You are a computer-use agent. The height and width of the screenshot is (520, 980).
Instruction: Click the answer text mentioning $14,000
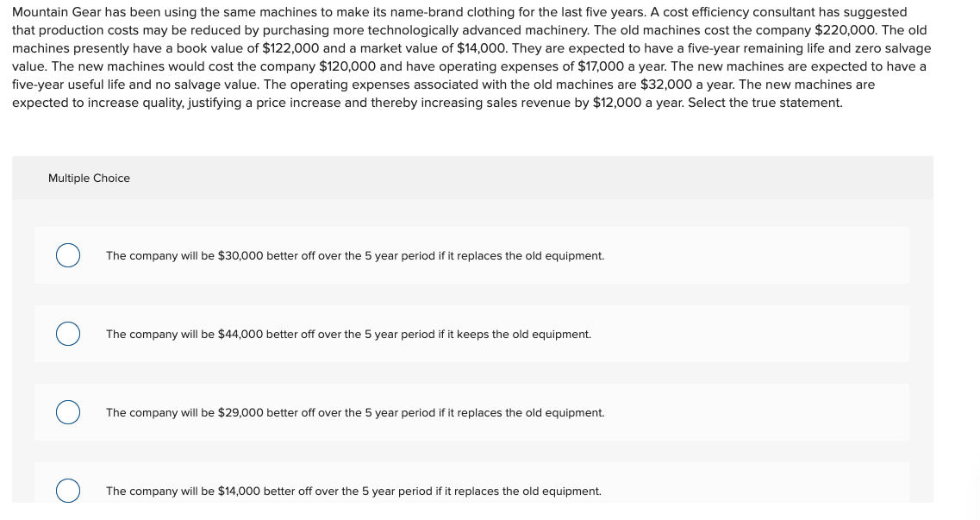(353, 492)
